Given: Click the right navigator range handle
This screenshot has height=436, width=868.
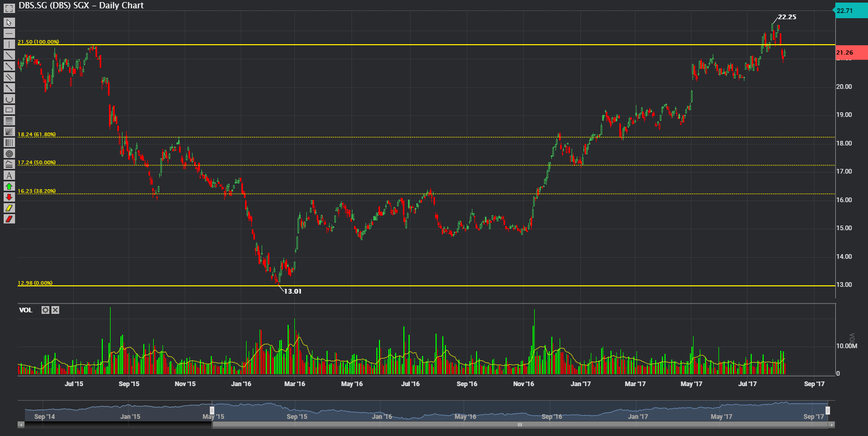Looking at the screenshot, I should (x=828, y=411).
